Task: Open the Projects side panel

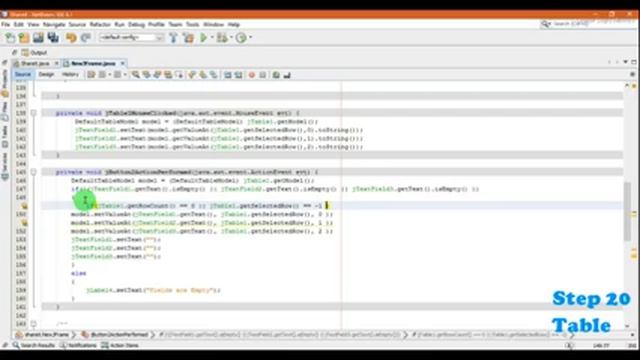Action: [x=5, y=83]
